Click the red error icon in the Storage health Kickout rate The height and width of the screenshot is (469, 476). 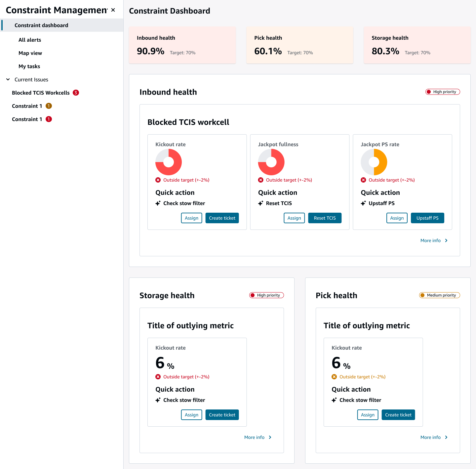(158, 377)
